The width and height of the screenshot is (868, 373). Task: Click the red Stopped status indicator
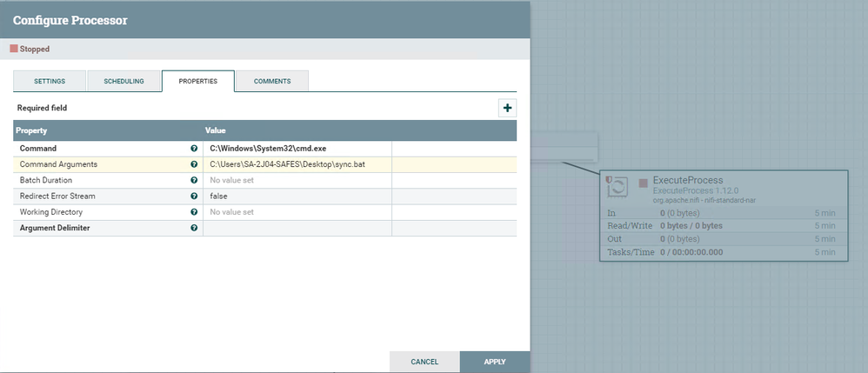14,49
